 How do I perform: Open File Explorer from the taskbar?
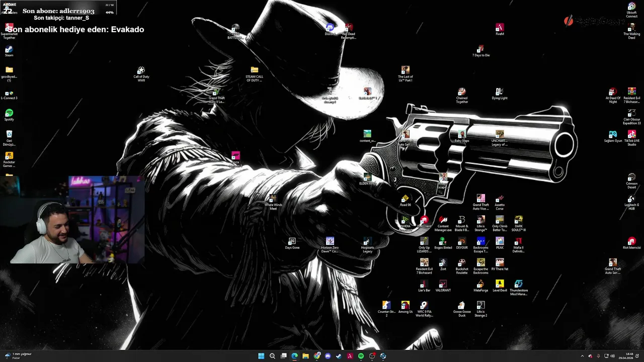pos(305,356)
